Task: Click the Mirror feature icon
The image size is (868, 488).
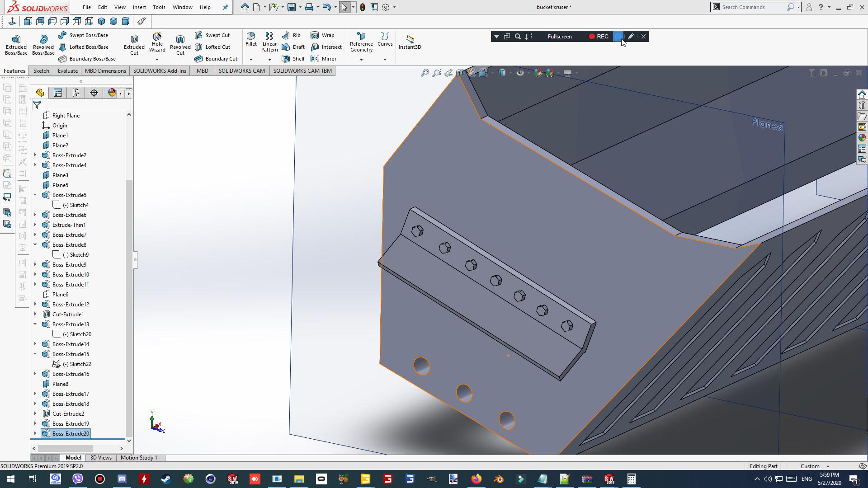Action: coord(324,59)
